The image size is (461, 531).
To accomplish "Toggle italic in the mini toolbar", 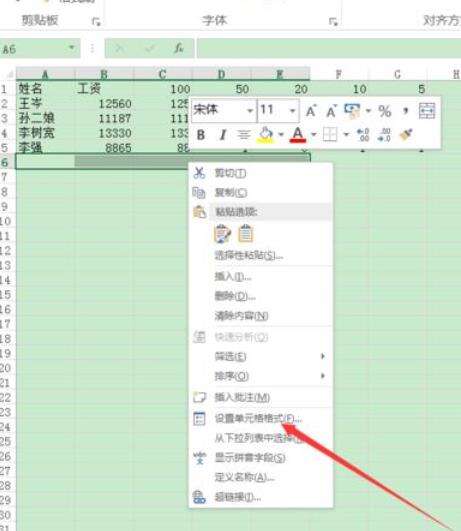I will [222, 135].
